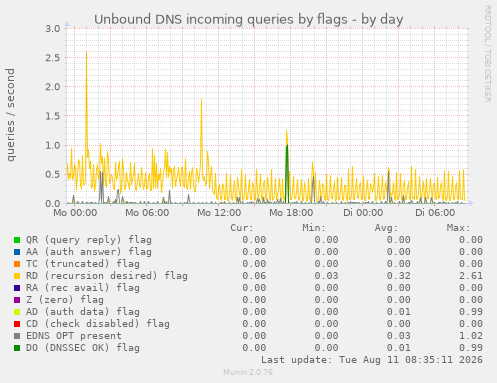Select the 'DO (DNSSEC OK) flag' label
Image resolution: width=497 pixels, height=383 pixels.
[x=83, y=348]
